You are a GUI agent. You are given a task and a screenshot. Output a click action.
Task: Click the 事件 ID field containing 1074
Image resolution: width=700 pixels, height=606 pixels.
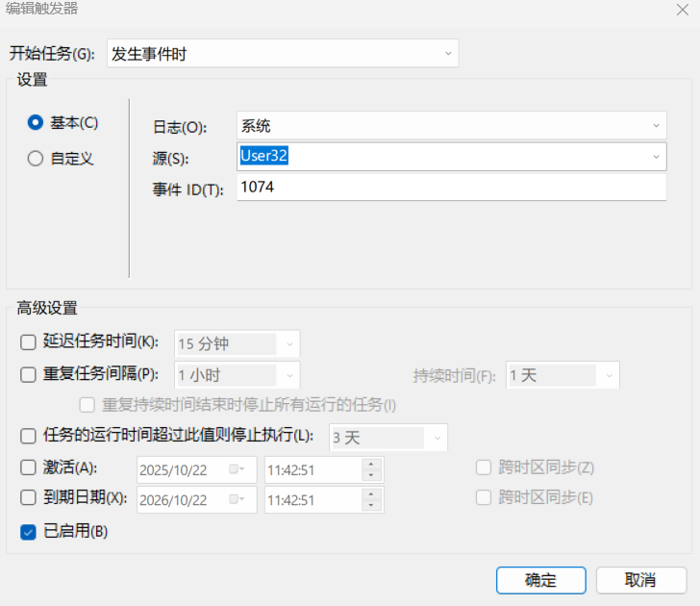(x=450, y=188)
